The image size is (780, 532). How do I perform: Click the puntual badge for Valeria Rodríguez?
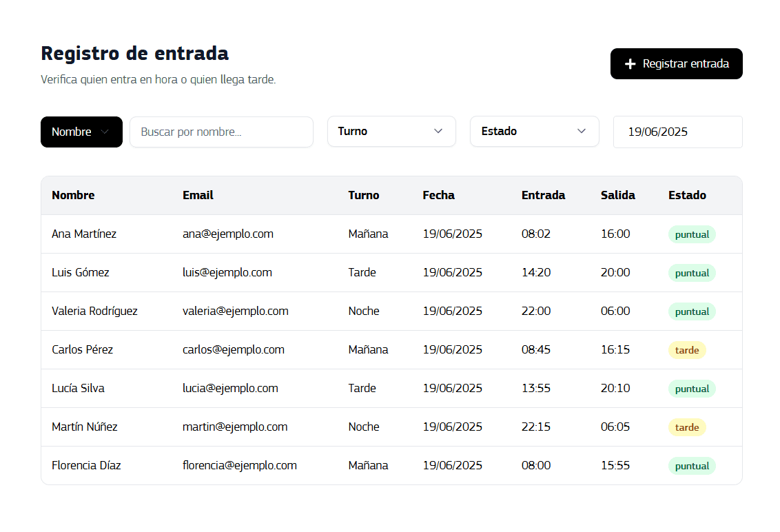point(692,311)
